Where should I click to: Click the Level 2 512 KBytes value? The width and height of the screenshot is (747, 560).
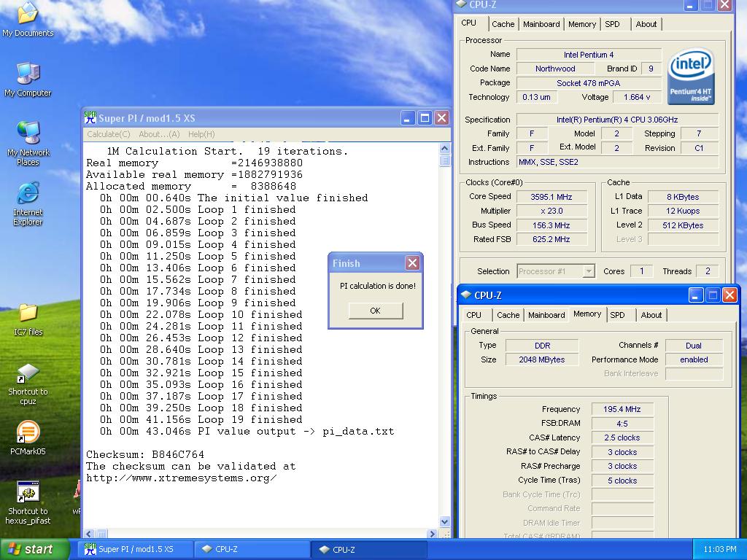(x=683, y=225)
